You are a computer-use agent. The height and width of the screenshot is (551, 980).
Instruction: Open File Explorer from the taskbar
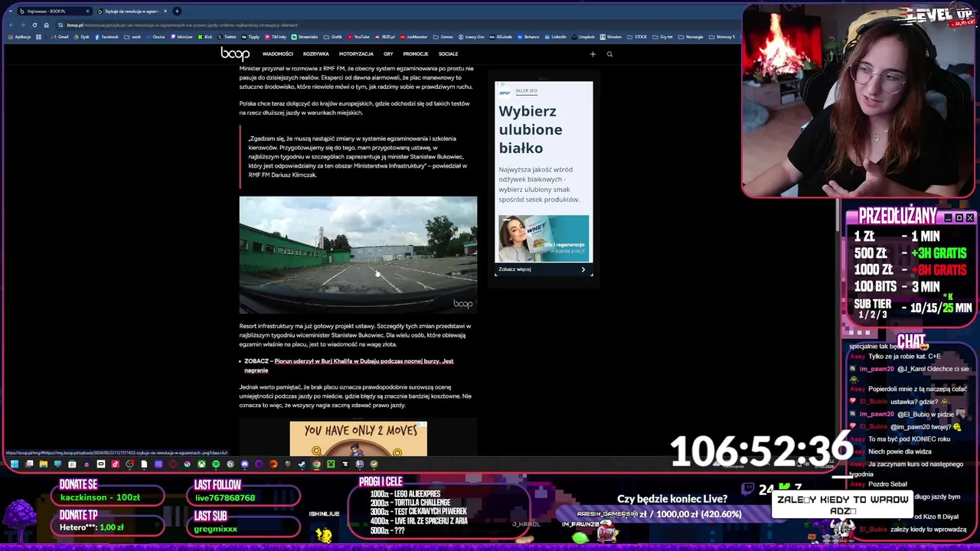click(44, 464)
